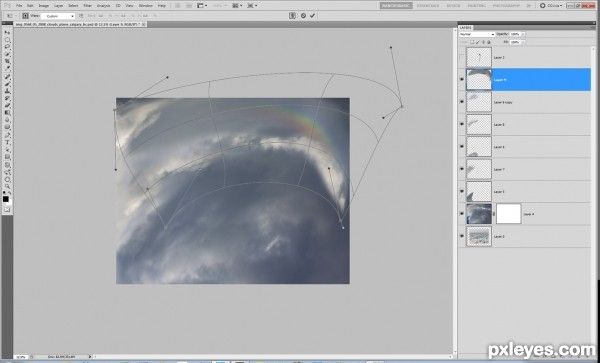Switch between free transform and warp modes
Image resolution: width=600 pixels, height=363 pixels.
tap(293, 16)
